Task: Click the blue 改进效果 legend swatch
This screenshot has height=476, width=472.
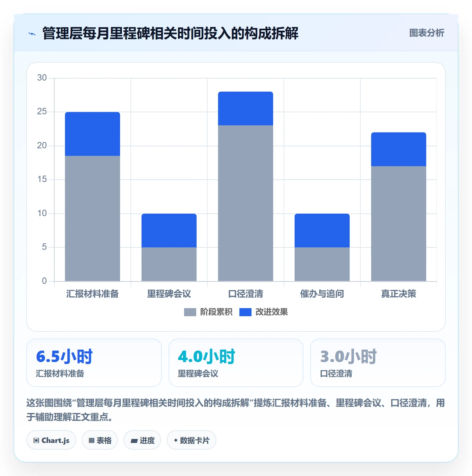Action: coord(245,312)
